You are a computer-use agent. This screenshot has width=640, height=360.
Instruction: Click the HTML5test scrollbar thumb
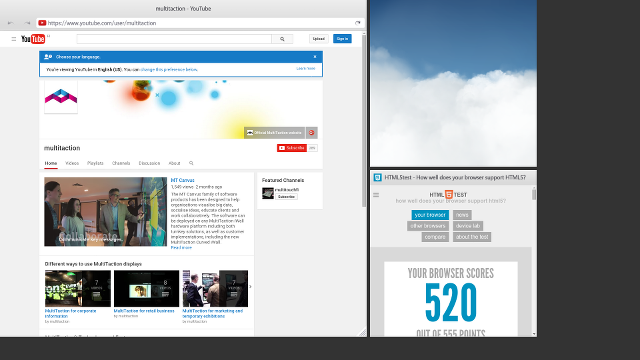pyautogui.click(x=534, y=194)
